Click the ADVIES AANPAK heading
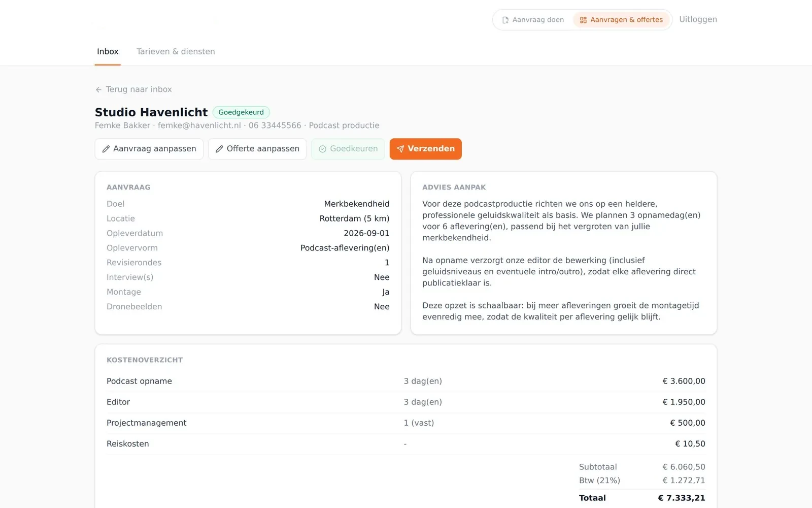Screen dimensions: 812x508 454,187
